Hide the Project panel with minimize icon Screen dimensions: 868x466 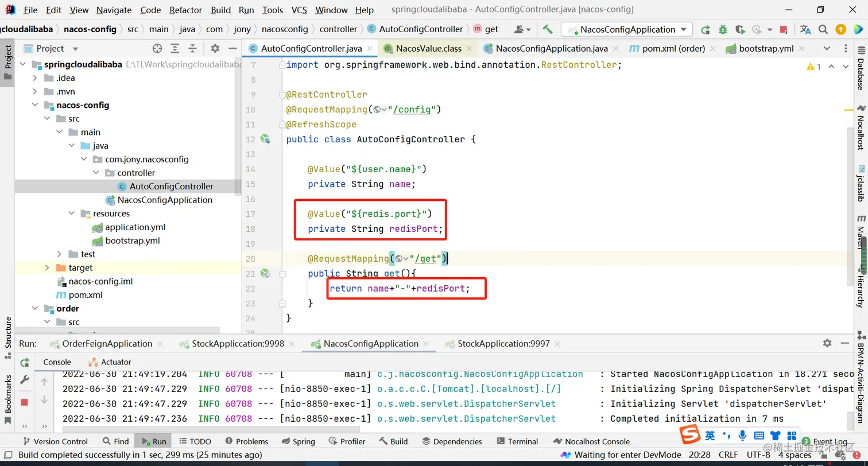coord(232,48)
